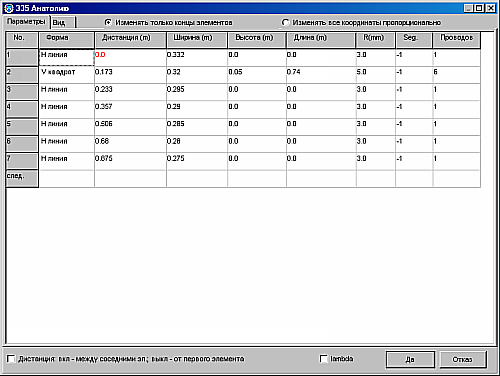Screen dimensions: 500x376
Task: Click the empty Форма cell in 'след.' row
Action: point(66,179)
